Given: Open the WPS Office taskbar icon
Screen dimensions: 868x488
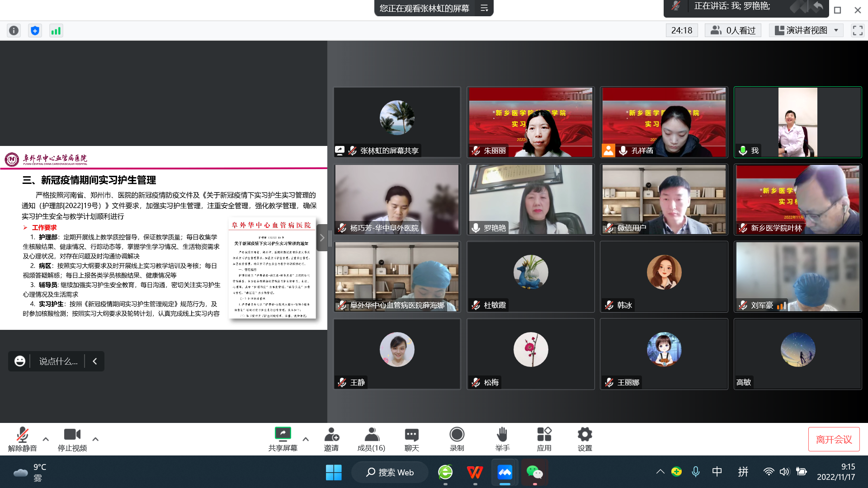Looking at the screenshot, I should click(475, 472).
